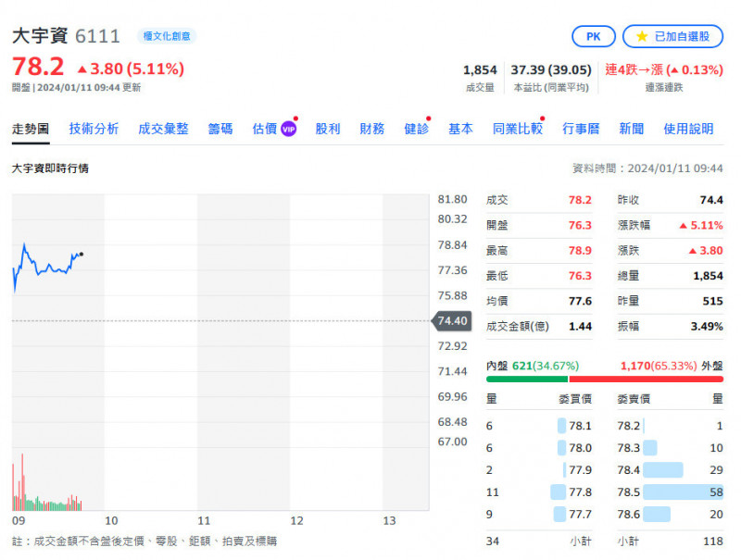Open the 估價 tab
The image size is (741, 560).
pyautogui.click(x=265, y=129)
